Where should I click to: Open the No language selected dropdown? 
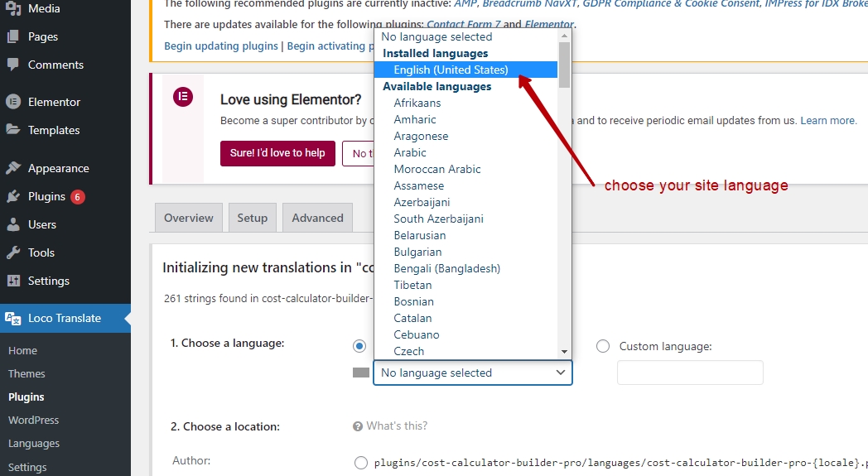pyautogui.click(x=473, y=373)
